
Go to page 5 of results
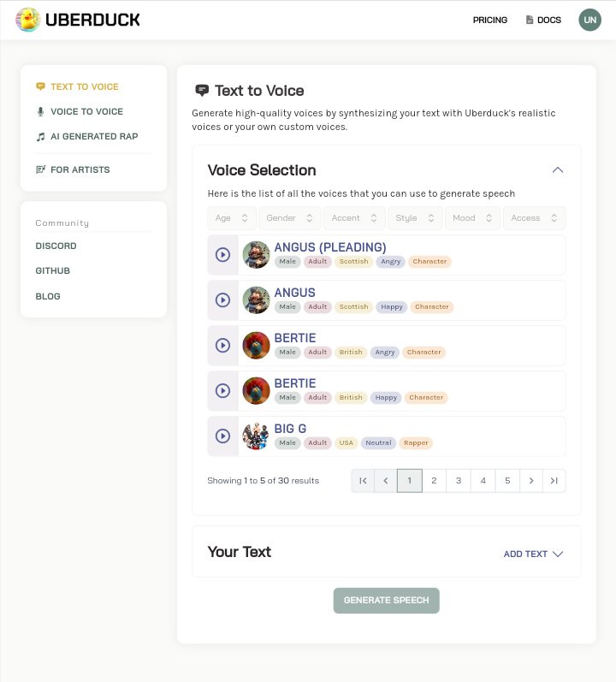click(x=507, y=481)
